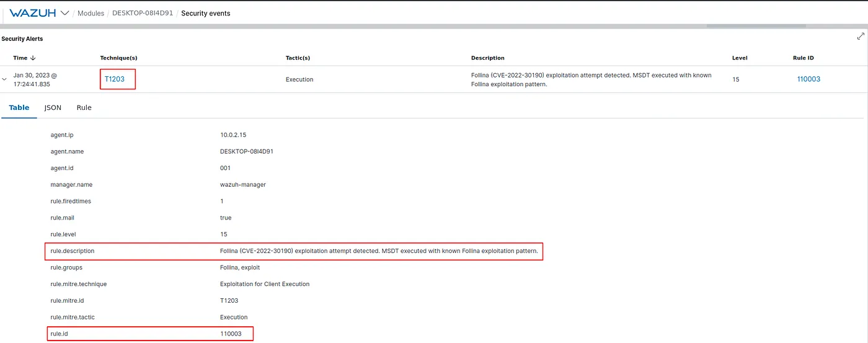Image resolution: width=868 pixels, height=343 pixels.
Task: Click the Level column header
Action: point(740,58)
